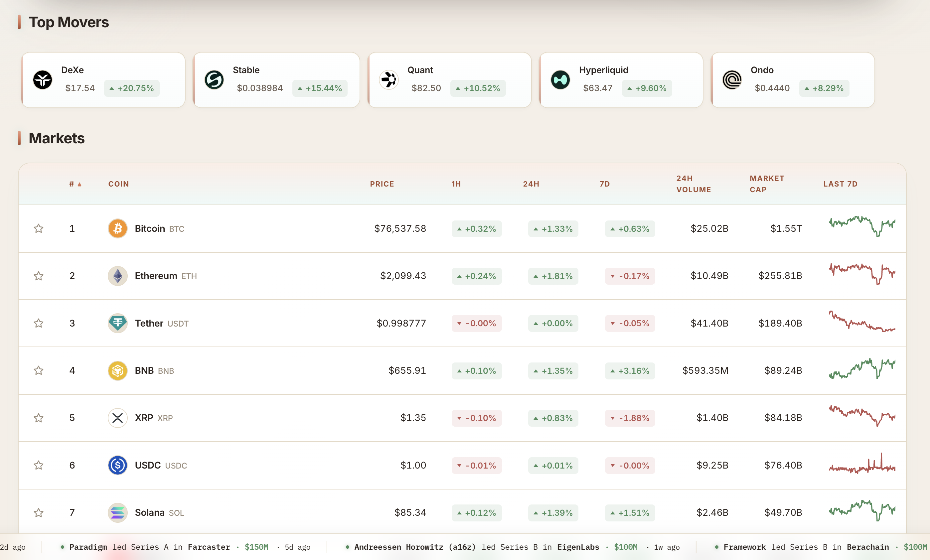930x560 pixels.
Task: Open the DeXe top mover card
Action: click(103, 80)
